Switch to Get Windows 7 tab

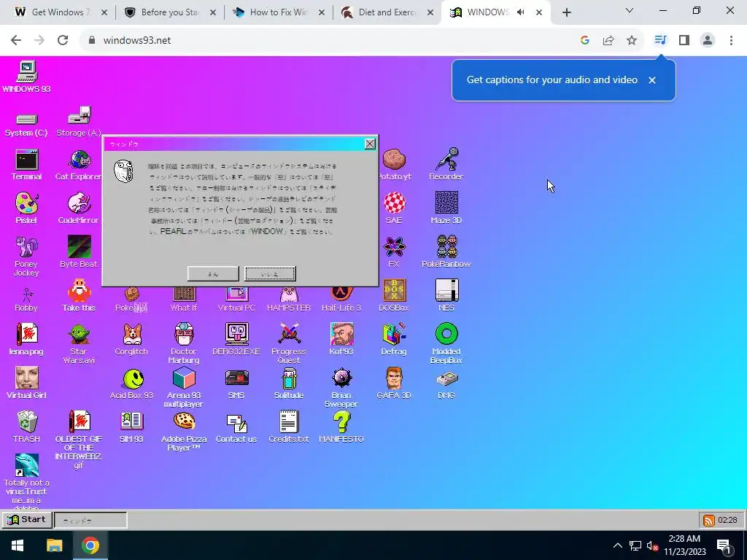(61, 12)
